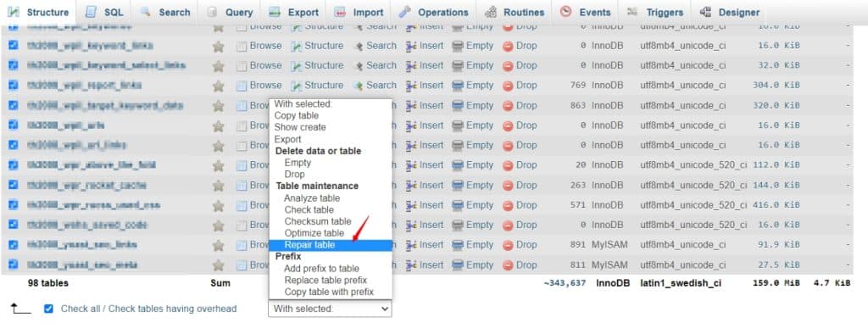Click the Events clock icon in tab bar
The height and width of the screenshot is (323, 868).
click(565, 12)
